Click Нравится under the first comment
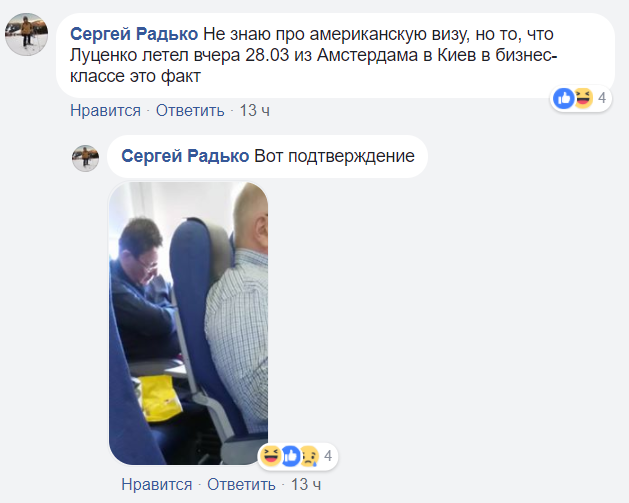629x503 pixels. tap(106, 110)
